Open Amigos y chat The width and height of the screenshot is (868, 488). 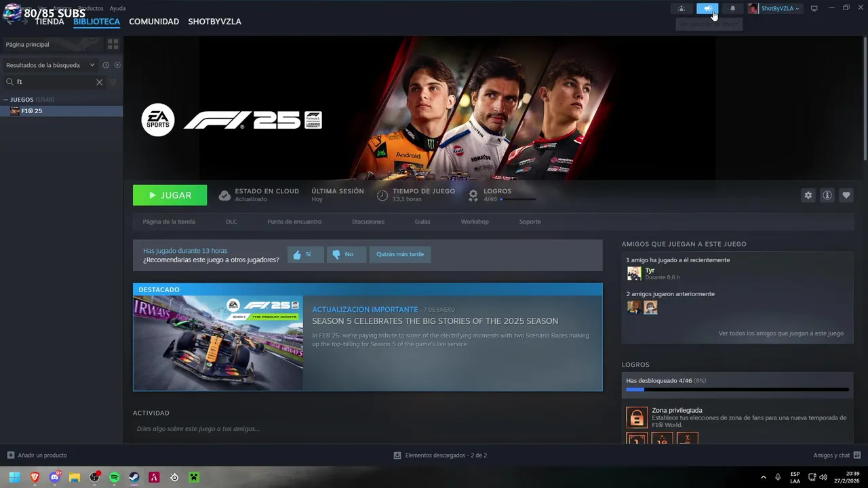[837, 455]
